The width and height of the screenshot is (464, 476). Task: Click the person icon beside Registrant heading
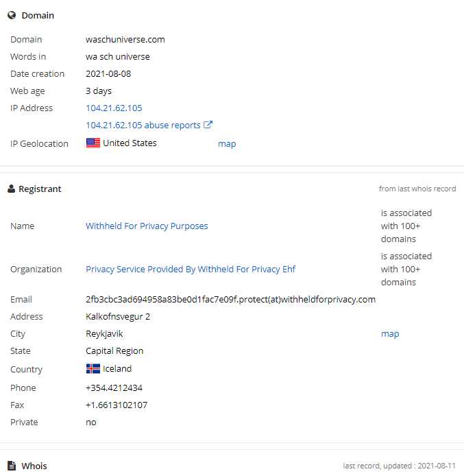pos(11,189)
